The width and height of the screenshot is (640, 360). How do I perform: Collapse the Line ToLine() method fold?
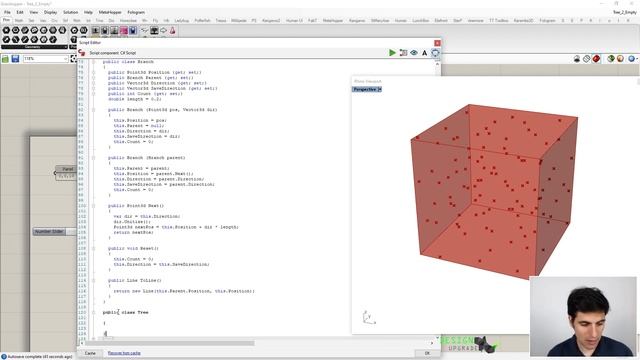[93, 280]
